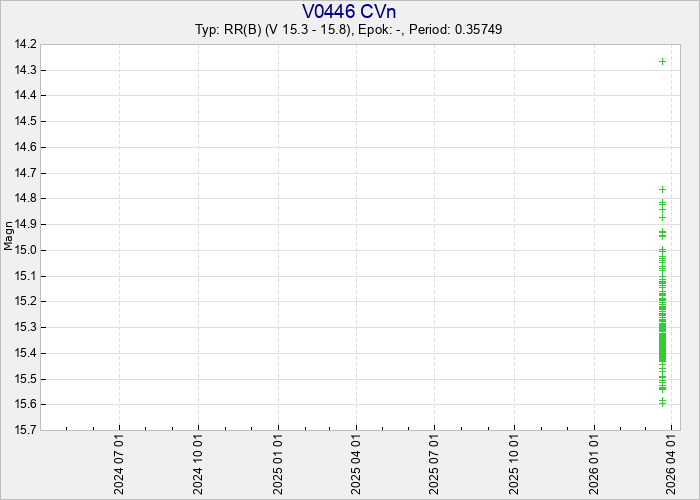Click the 2026 04 01 date label

(673, 462)
